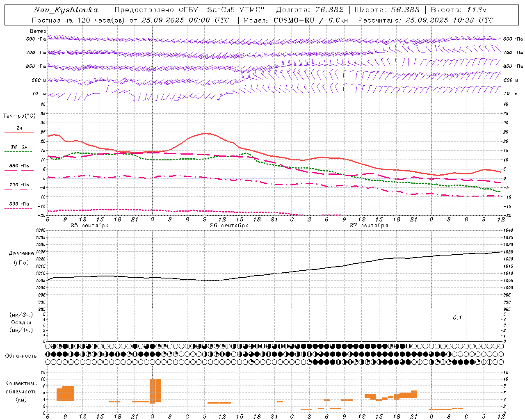Click the 10 м wind level label on left

coord(39,94)
